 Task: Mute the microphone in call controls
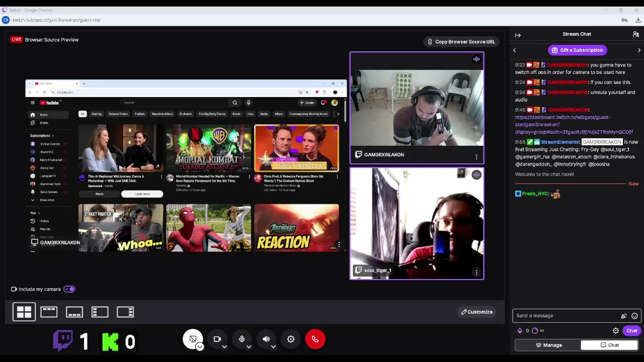242,339
